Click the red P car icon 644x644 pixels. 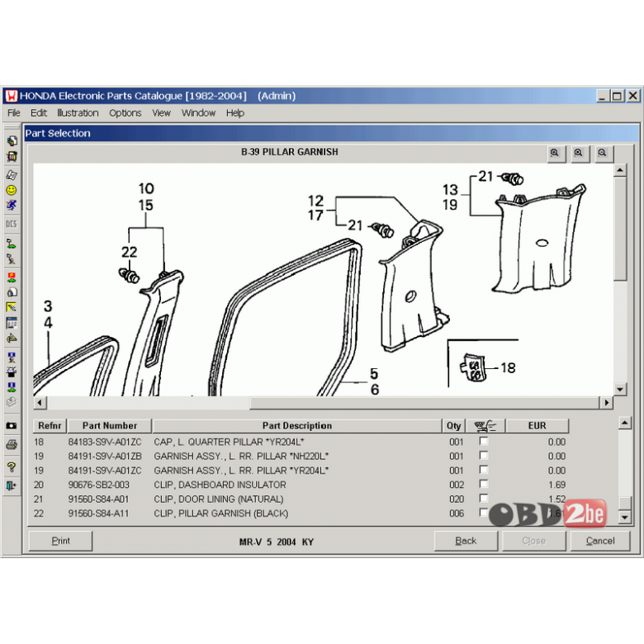[x=12, y=277]
